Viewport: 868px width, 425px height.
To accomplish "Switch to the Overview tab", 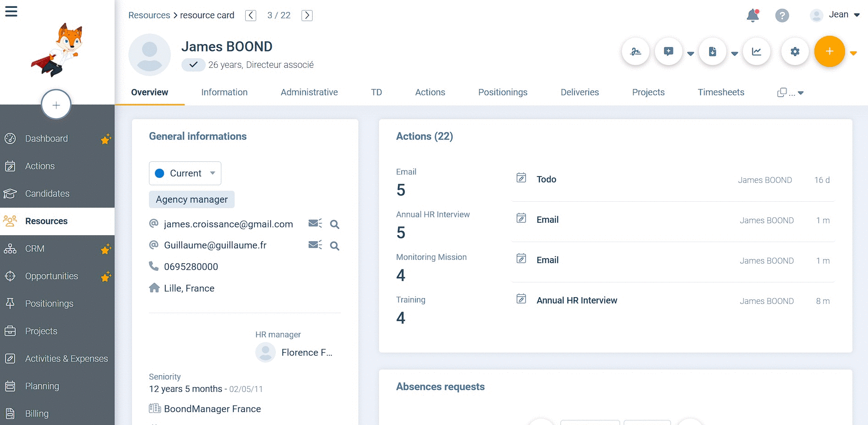I will [149, 92].
